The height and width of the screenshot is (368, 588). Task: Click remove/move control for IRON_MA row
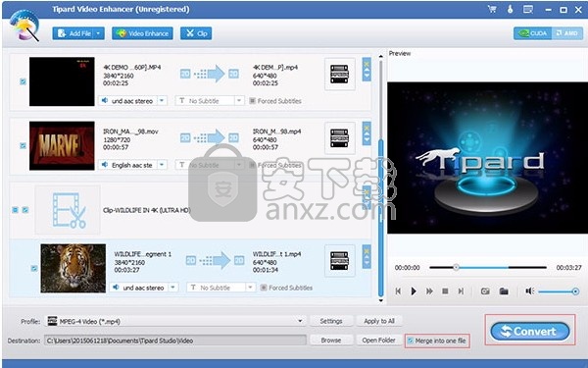tap(367, 133)
